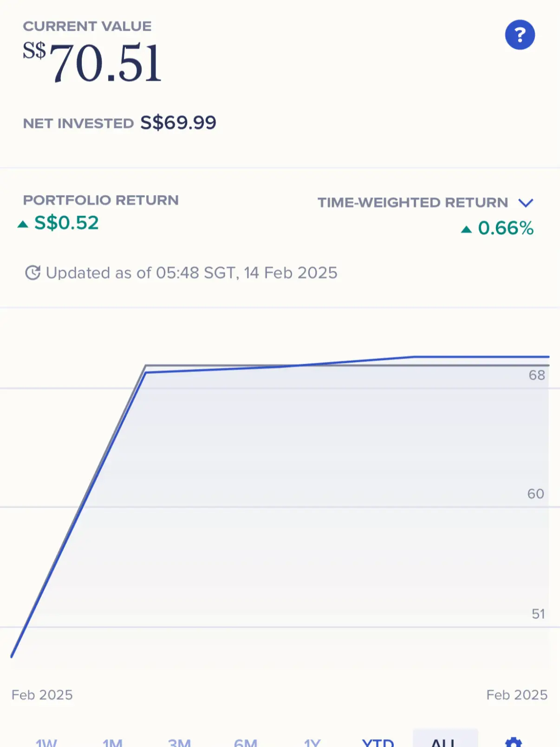Tap the Portfolio Return S$0.52 value

coord(66,223)
